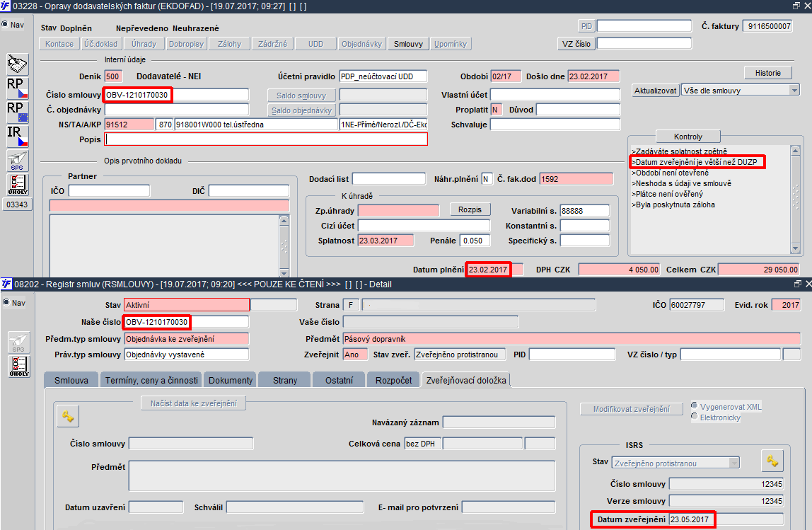
Task: Switch to Smlouva tab in Registr smluv
Action: pyautogui.click(x=71, y=380)
